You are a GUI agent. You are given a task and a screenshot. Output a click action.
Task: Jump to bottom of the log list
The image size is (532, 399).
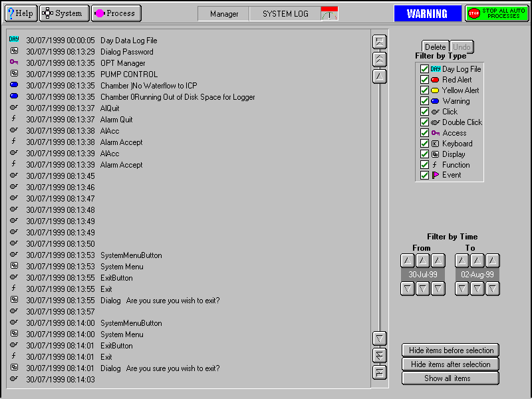379,372
